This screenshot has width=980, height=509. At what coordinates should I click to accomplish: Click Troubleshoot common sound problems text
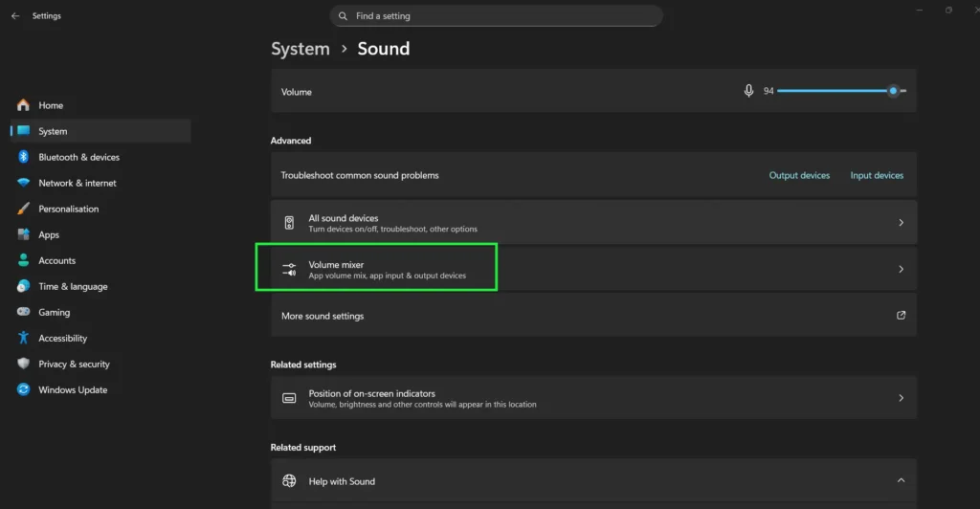pos(360,175)
